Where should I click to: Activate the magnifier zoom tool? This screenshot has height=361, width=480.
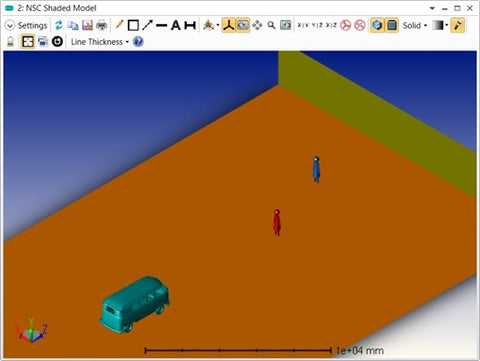[271, 25]
